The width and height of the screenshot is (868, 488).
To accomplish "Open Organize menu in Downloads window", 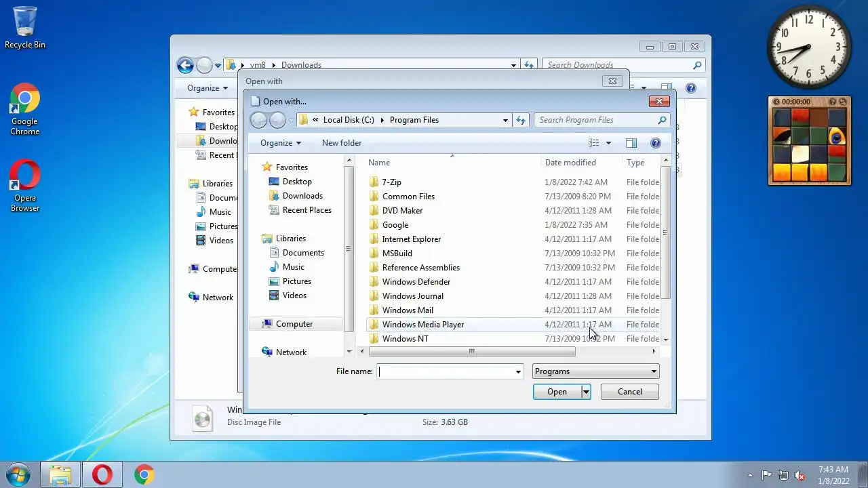I will (208, 88).
